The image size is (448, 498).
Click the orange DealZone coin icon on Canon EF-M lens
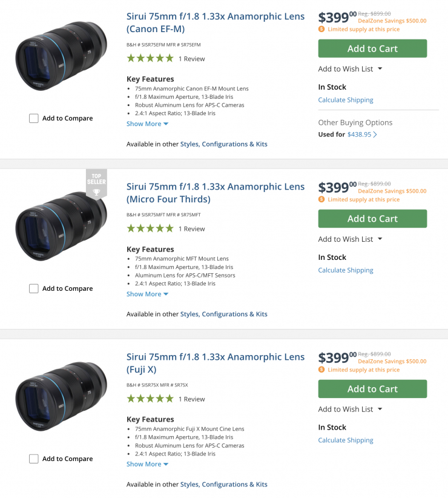pos(321,29)
